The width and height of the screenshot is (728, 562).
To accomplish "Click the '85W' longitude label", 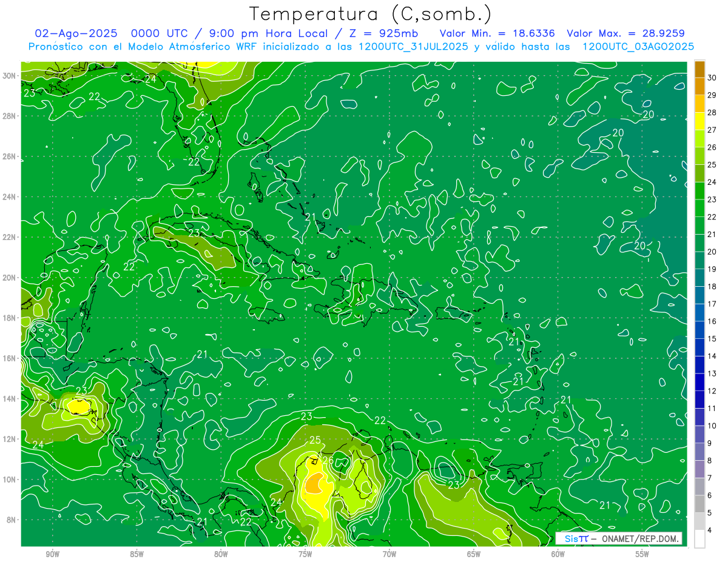I will (137, 554).
